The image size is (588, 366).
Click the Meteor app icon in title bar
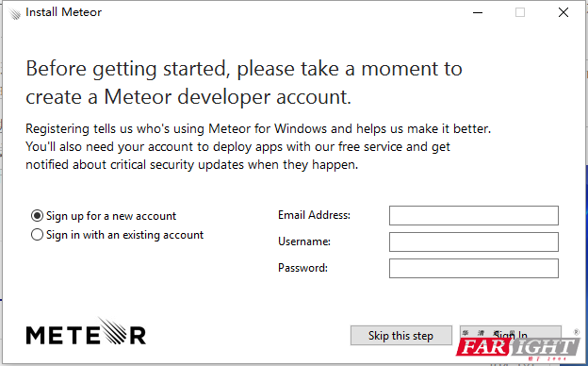click(14, 13)
